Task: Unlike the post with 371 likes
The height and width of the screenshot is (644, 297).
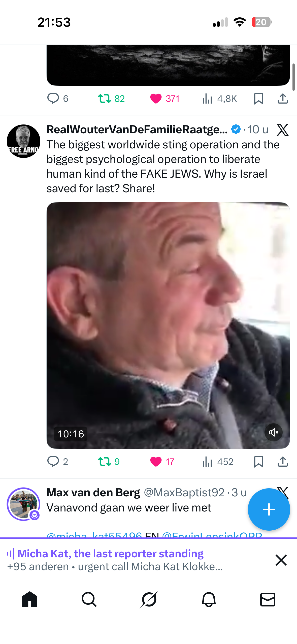Action: 164,99
